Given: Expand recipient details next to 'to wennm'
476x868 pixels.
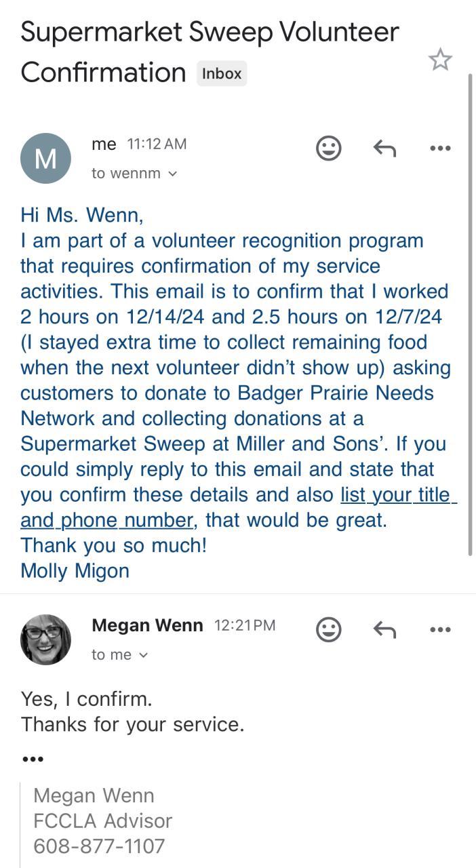Looking at the screenshot, I should click(x=172, y=174).
